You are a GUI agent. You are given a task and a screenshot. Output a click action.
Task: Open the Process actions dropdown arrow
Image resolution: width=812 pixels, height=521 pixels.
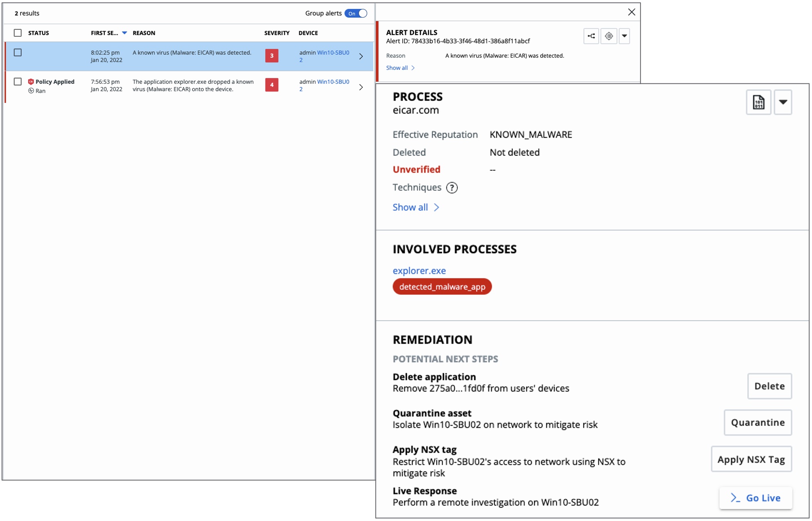tap(783, 102)
